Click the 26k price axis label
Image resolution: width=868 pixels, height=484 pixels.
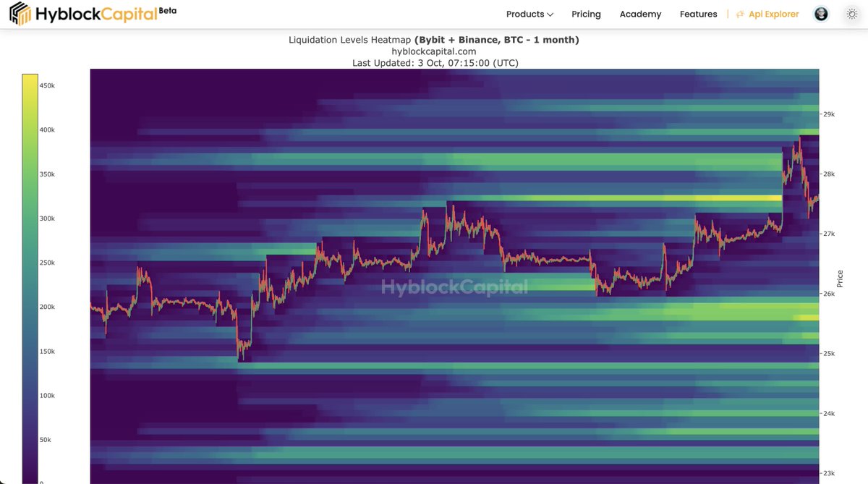[x=829, y=294]
